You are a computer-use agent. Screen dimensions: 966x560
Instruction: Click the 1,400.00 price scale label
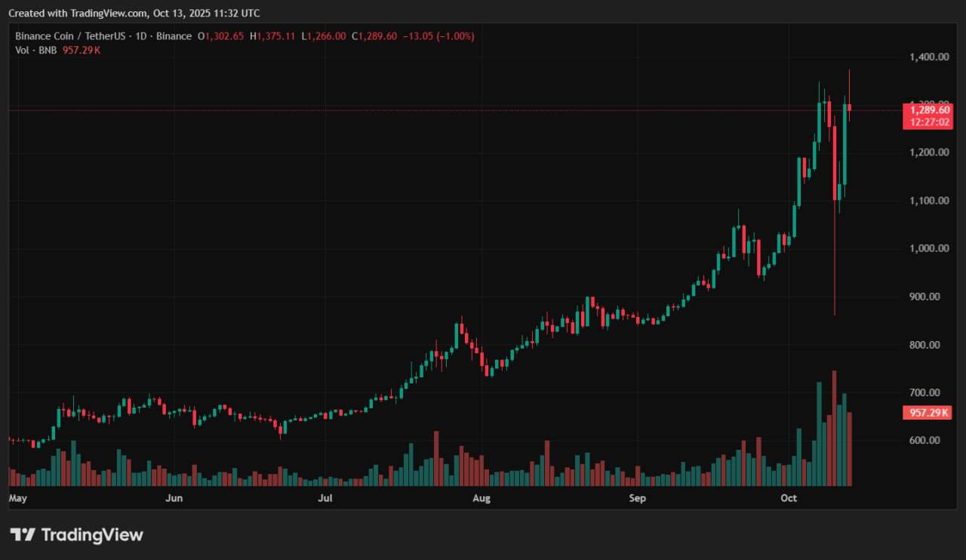coord(928,57)
